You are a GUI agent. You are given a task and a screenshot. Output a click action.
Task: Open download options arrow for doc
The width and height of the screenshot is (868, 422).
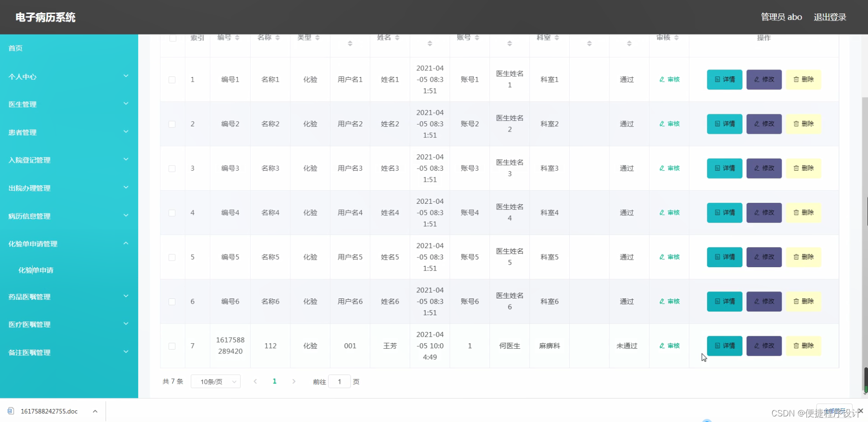[x=95, y=411]
